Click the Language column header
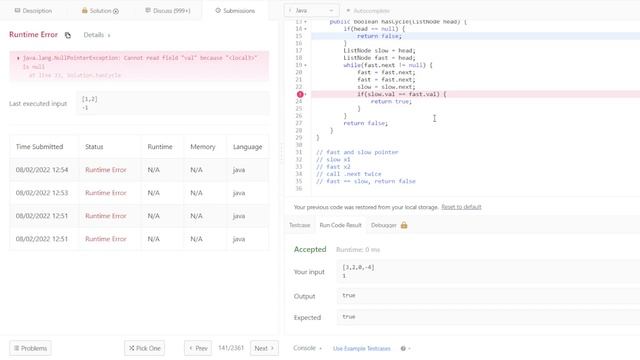 pos(247,147)
